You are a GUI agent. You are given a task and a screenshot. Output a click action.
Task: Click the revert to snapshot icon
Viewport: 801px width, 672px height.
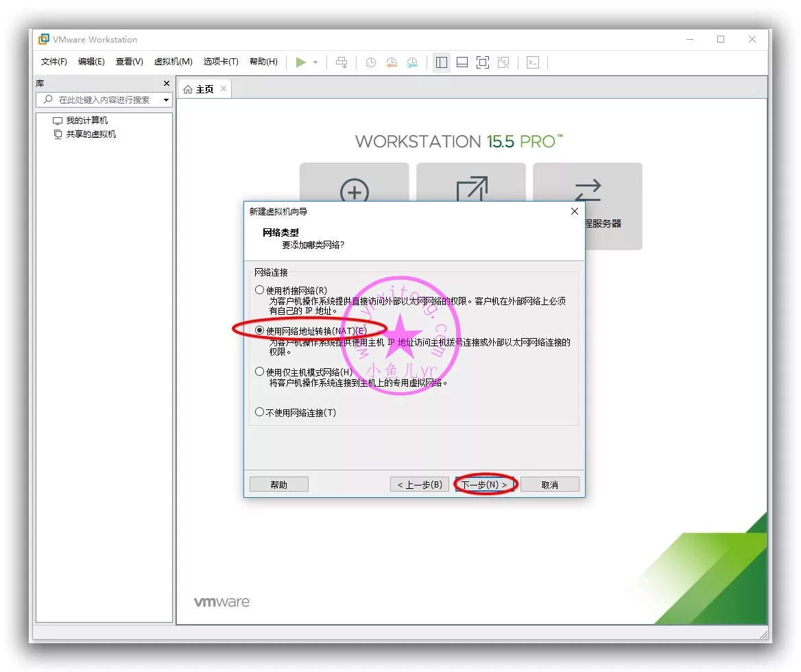pyautogui.click(x=391, y=62)
